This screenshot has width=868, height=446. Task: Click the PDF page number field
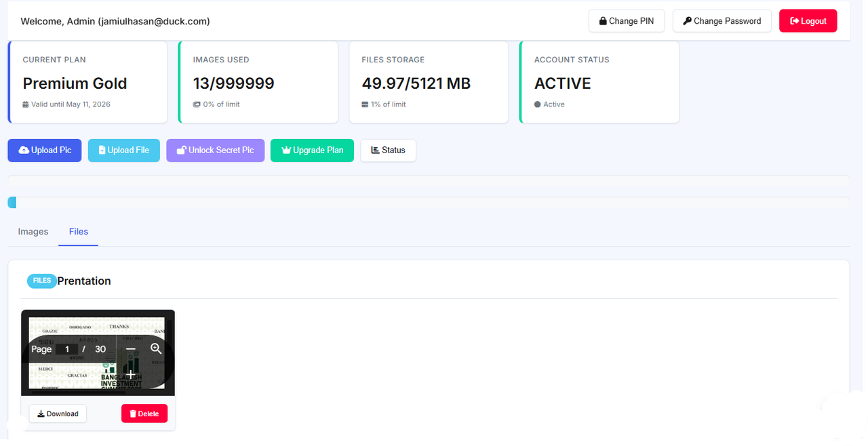click(66, 349)
